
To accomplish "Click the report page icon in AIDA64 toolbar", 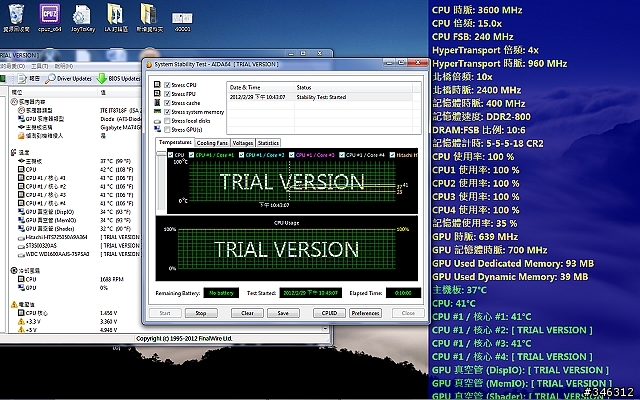I will pyautogui.click(x=22, y=78).
